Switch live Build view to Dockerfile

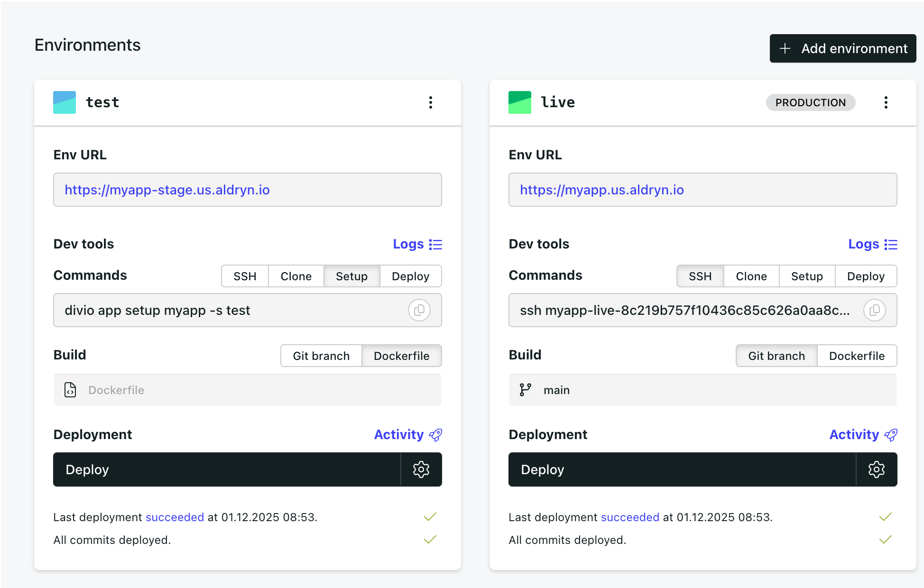point(856,356)
